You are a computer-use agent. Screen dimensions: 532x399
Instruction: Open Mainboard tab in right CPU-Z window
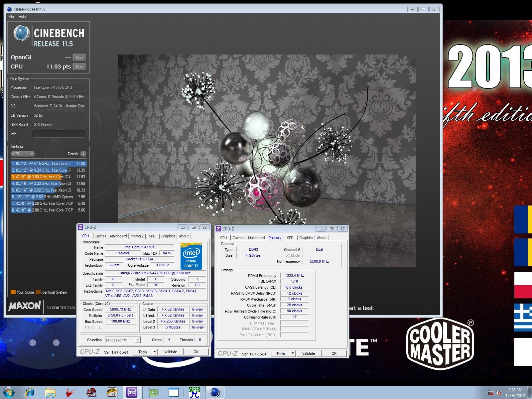tap(256, 238)
